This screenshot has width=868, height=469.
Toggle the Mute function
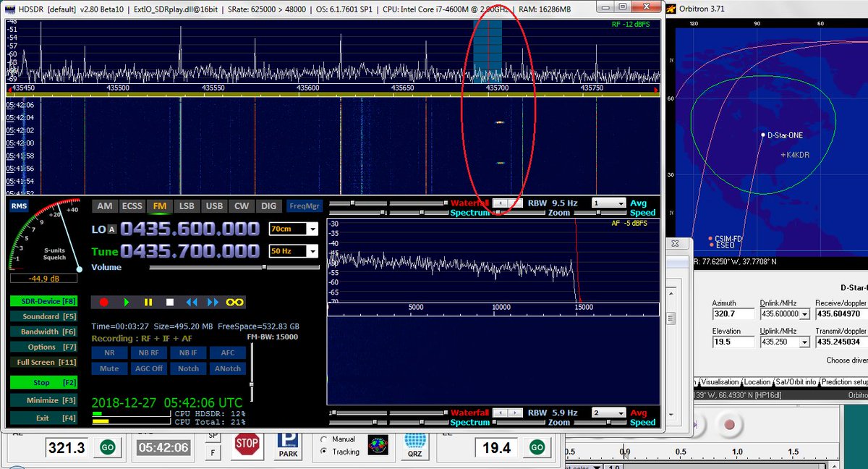tap(109, 368)
